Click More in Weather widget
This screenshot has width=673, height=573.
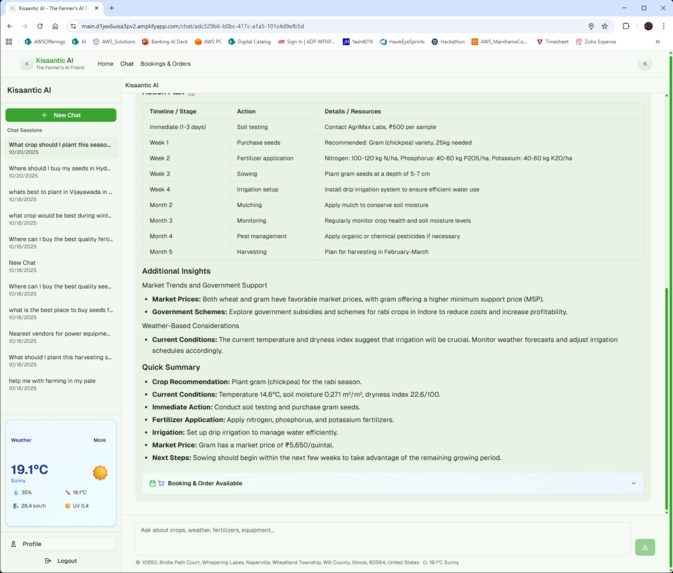[100, 440]
